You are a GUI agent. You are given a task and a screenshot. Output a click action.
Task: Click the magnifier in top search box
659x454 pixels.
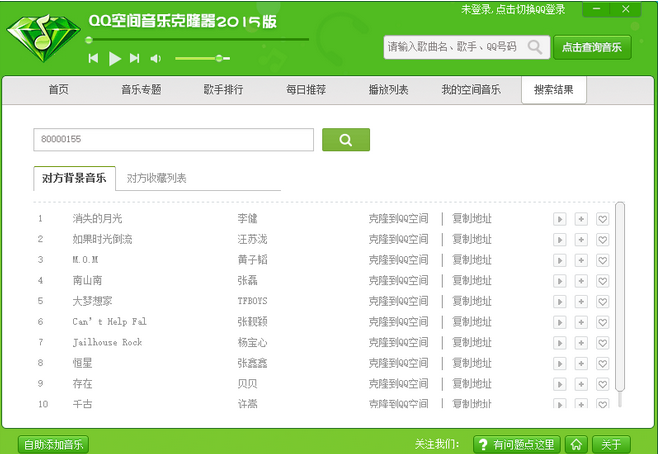coord(535,47)
